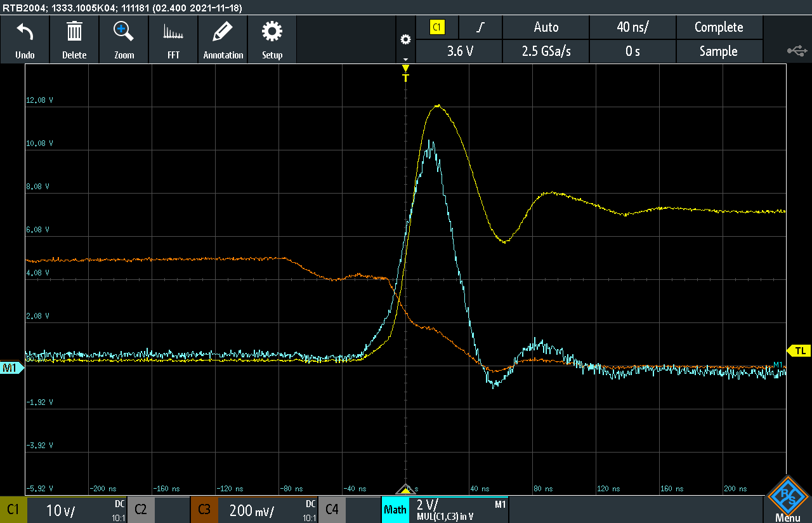The image size is (812, 523).
Task: Click the 3.6 V trigger level field
Action: 459,51
